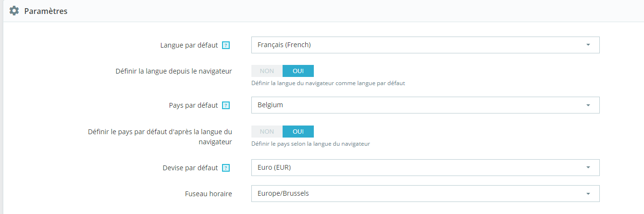Click the arrow of the default country selector
644x214 pixels.
point(588,105)
